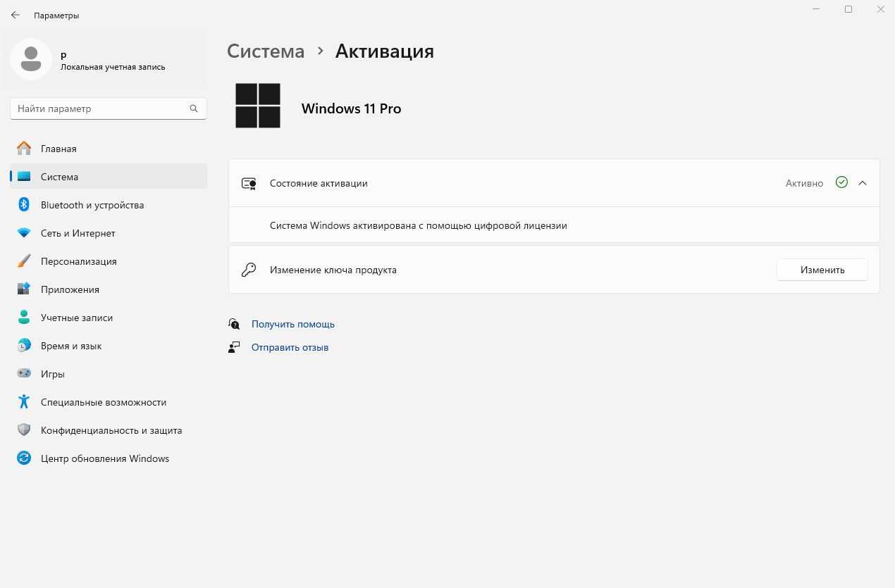Close the Параметры window
Screen dimensions: 895x588
[x=880, y=10]
